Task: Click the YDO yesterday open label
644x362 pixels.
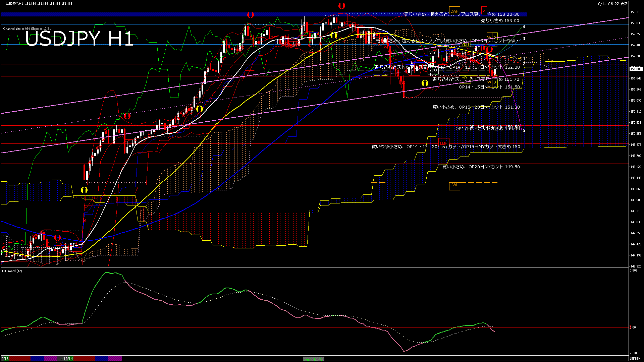Action: pyautogui.click(x=433, y=70)
